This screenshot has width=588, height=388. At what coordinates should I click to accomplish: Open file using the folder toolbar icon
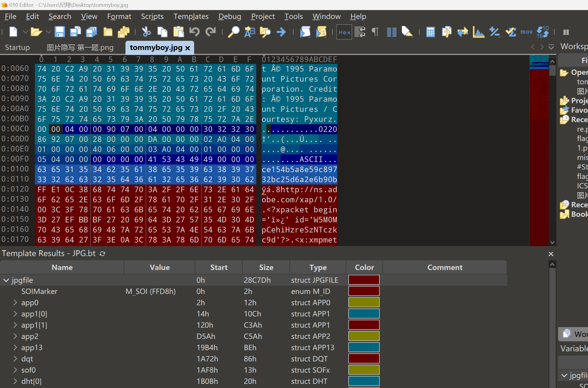36,32
